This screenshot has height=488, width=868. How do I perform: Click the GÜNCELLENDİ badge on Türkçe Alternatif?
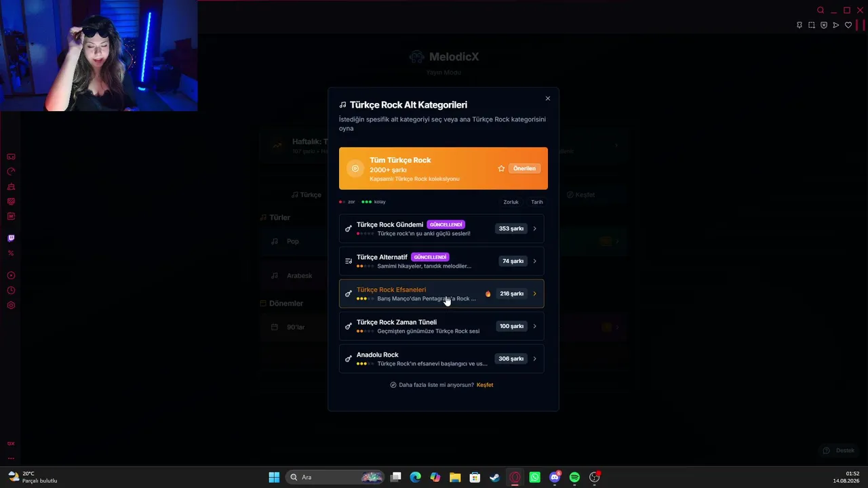pos(430,257)
